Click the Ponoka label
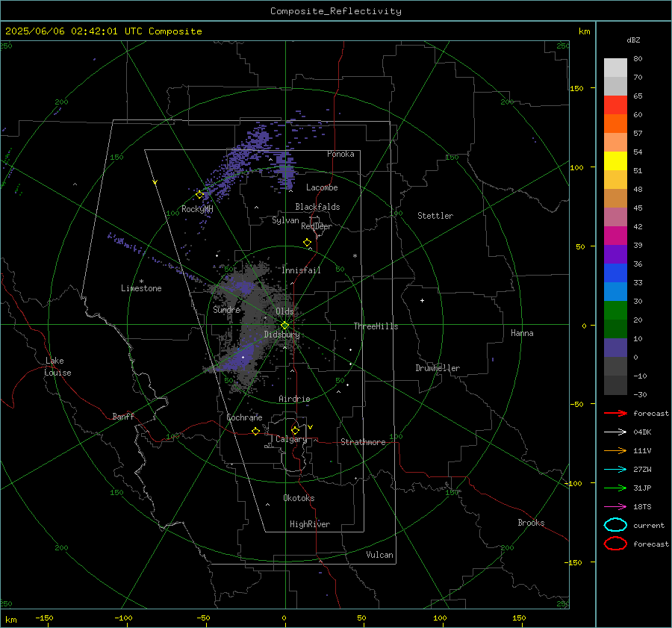This screenshot has height=628, width=672. 340,154
